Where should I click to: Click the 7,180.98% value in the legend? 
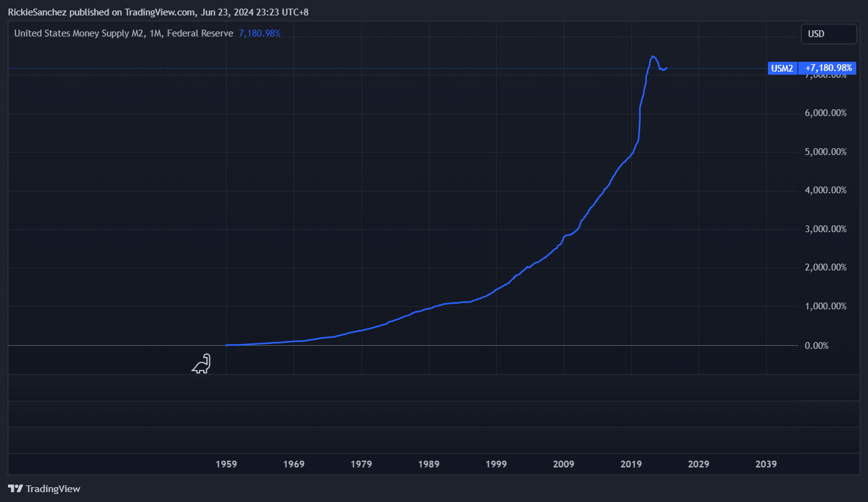point(259,33)
